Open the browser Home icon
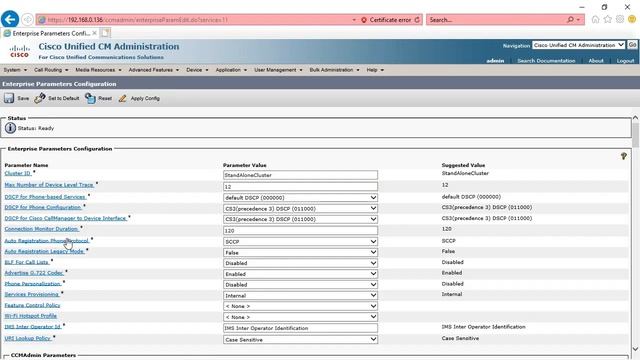The width and height of the screenshot is (640, 360). [x=595, y=19]
